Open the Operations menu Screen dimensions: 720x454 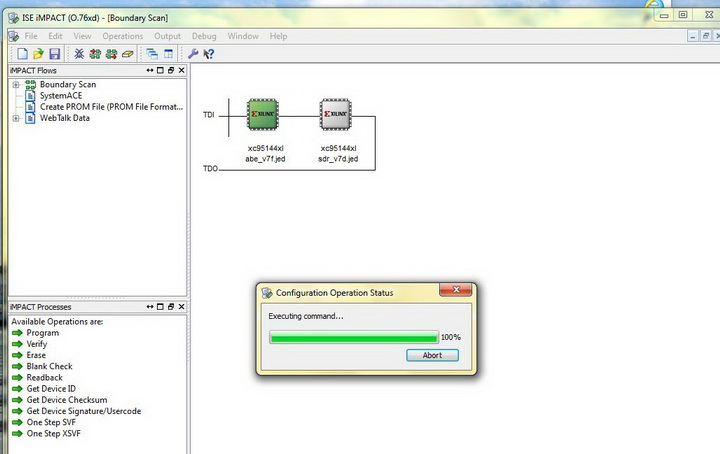[x=122, y=36]
